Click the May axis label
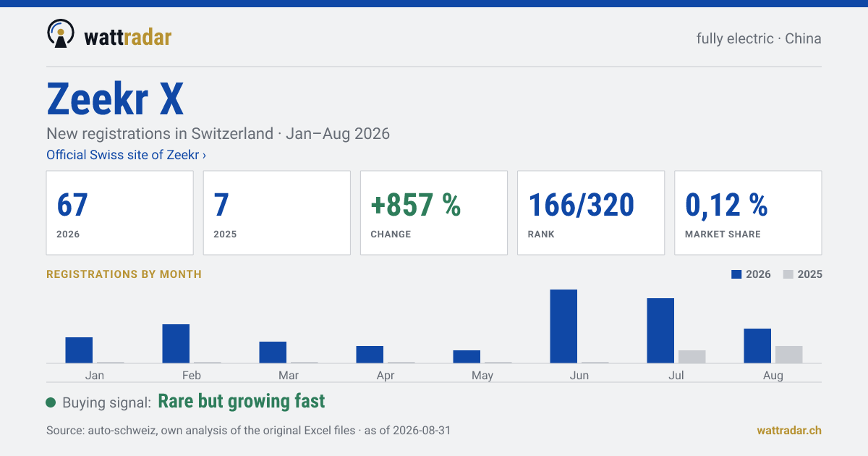This screenshot has height=456, width=868. click(482, 375)
